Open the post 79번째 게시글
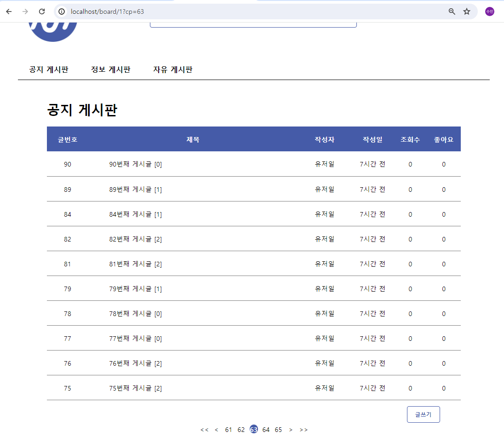Screen dimensions: 504x437 coord(135,289)
